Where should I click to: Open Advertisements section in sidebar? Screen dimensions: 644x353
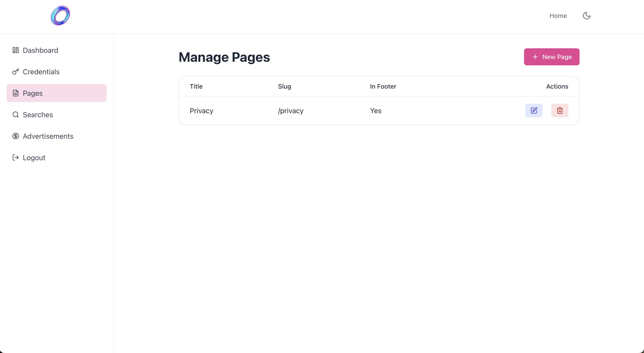(48, 136)
